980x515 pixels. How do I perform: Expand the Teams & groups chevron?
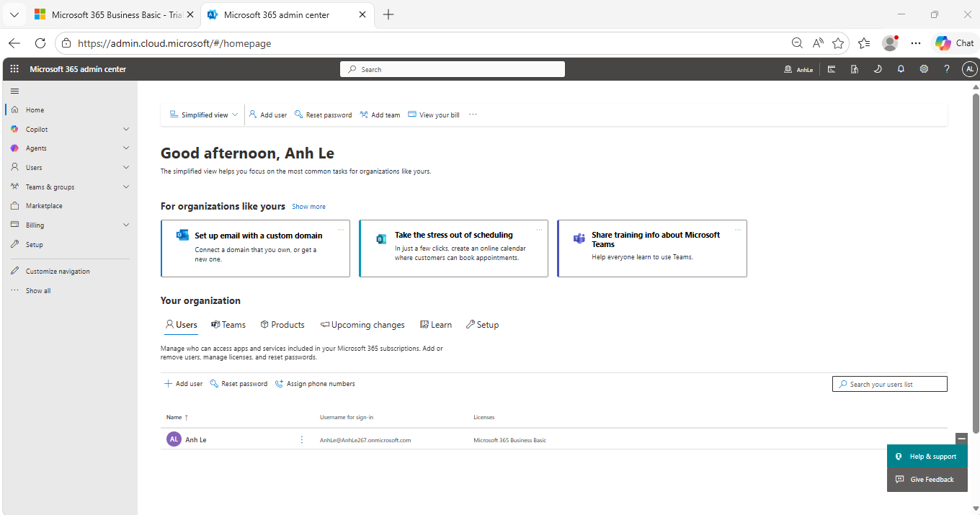point(126,187)
